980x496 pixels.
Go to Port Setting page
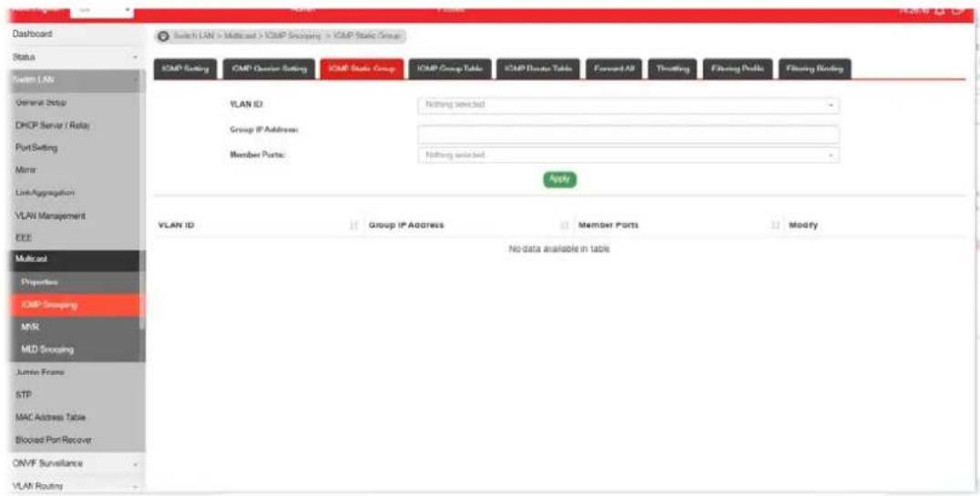tap(75, 148)
